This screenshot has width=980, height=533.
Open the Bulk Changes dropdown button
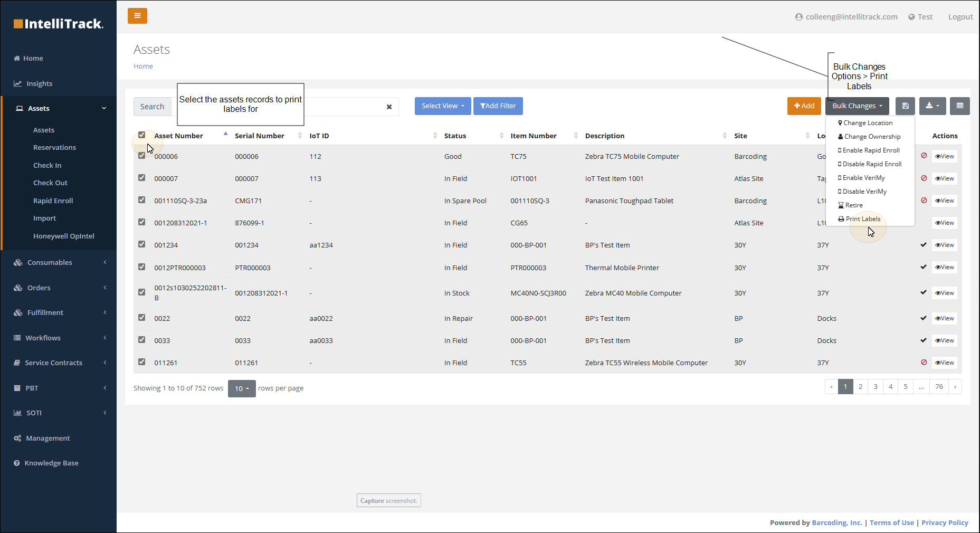coord(857,106)
